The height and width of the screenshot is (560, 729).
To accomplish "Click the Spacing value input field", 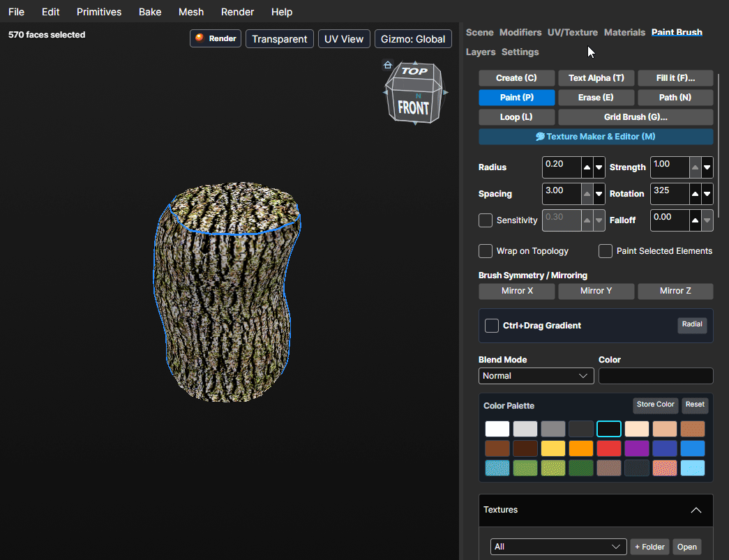I will [x=561, y=194].
